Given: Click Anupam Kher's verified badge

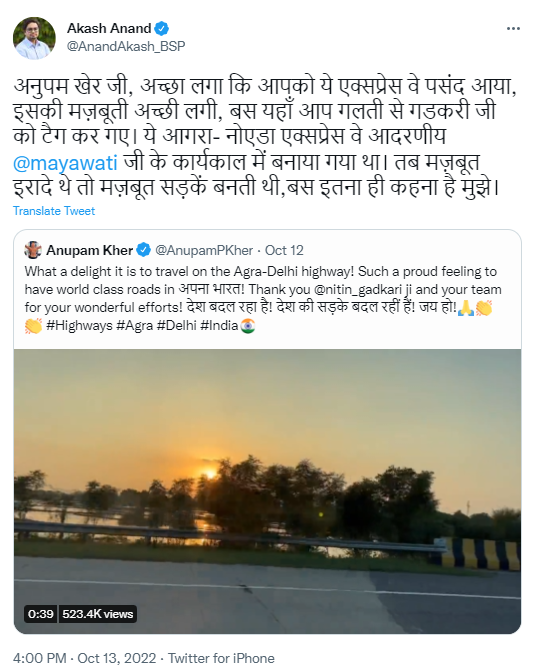Looking at the screenshot, I should click(143, 250).
